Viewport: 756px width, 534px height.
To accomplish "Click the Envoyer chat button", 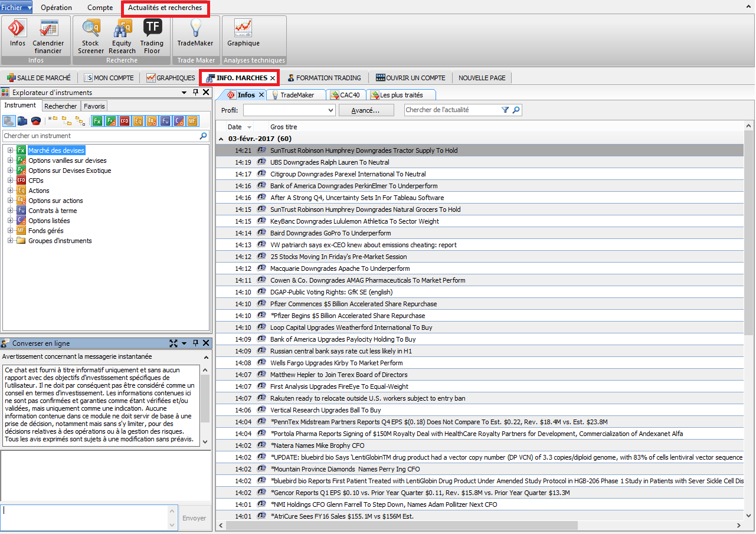I will click(x=194, y=518).
